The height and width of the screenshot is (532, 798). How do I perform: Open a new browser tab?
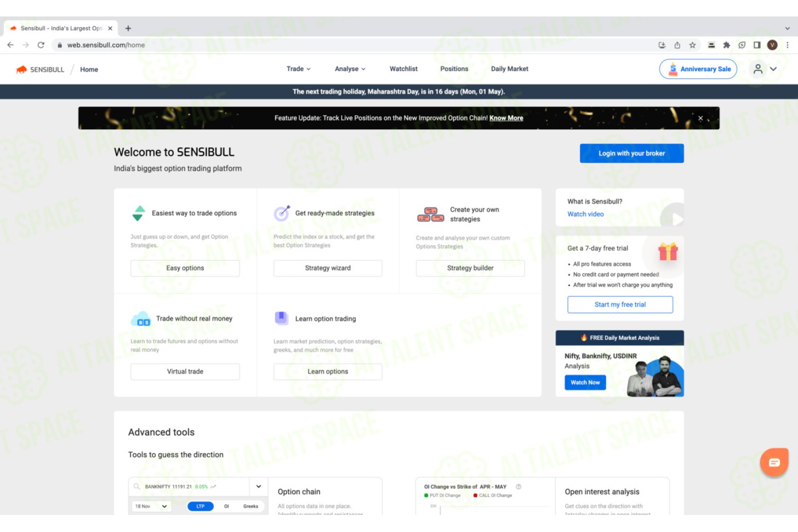click(x=128, y=28)
